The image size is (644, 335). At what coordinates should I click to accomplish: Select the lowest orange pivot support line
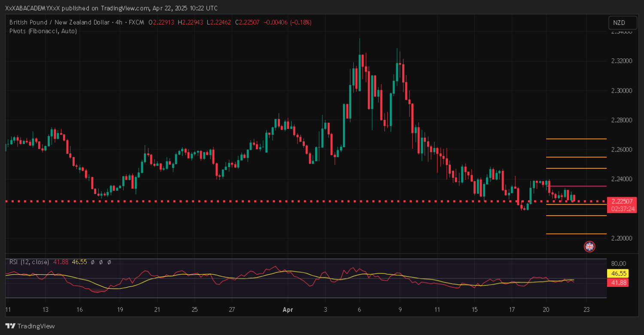tap(575, 234)
